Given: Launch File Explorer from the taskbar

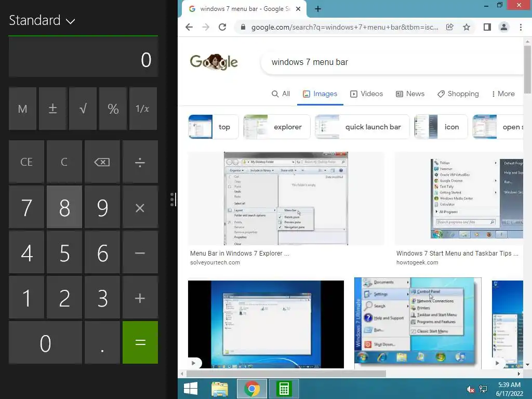Looking at the screenshot, I should [220, 389].
